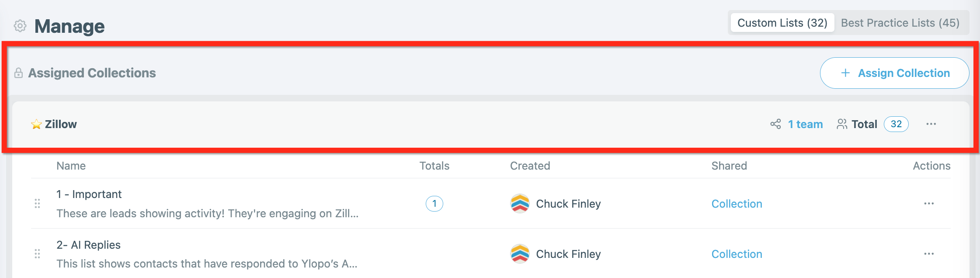Click the Total count badge showing 32

pos(896,124)
